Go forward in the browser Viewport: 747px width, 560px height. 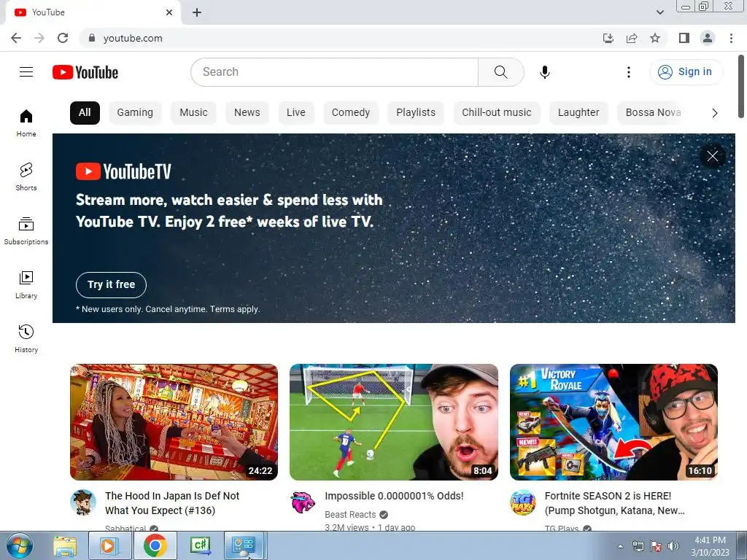pos(39,38)
